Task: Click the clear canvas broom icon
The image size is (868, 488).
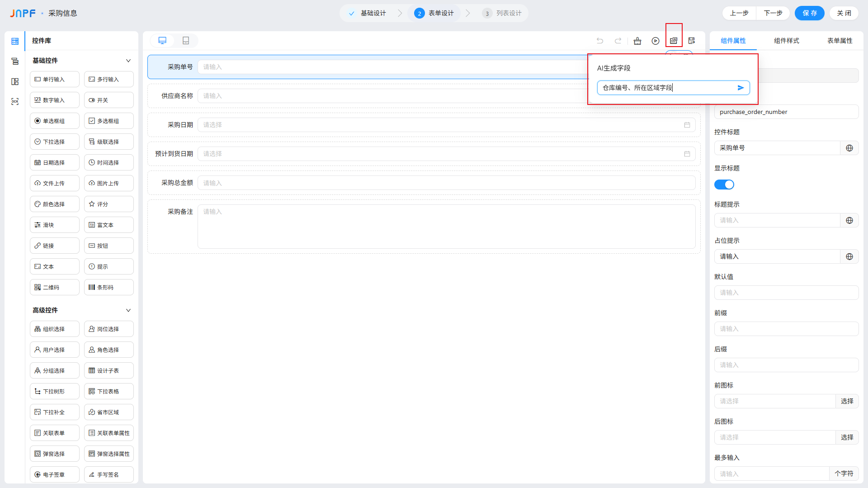Action: pyautogui.click(x=637, y=41)
